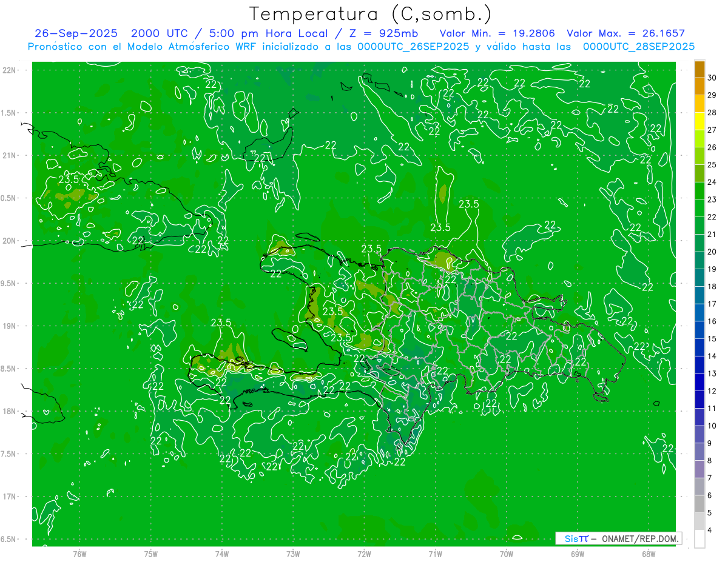728x562 pixels.
Task: Click the "21N" latitude axis label
Action: pos(10,156)
